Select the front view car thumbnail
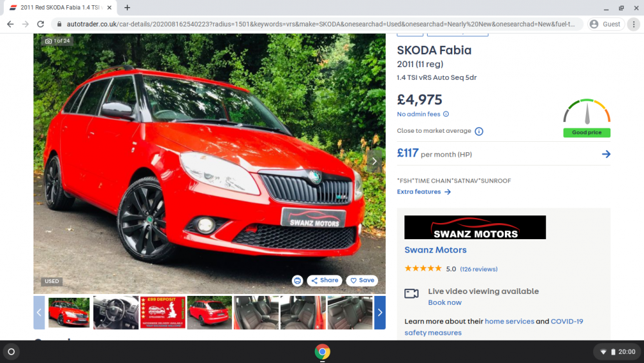The image size is (644, 363). click(69, 313)
